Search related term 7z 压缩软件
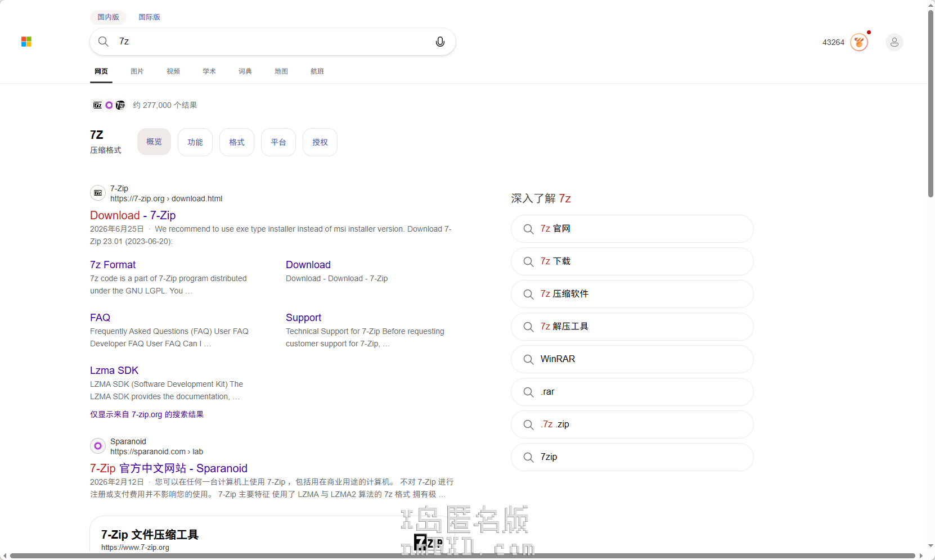 click(x=632, y=294)
